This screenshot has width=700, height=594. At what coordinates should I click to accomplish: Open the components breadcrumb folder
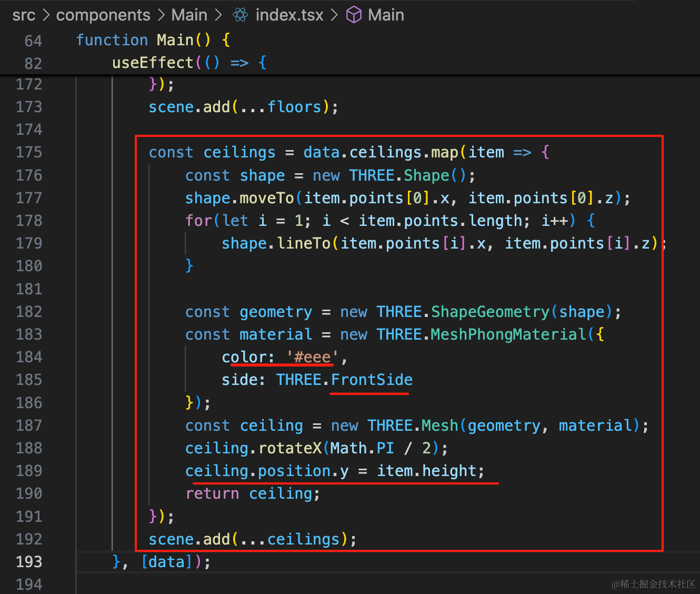coord(103,15)
